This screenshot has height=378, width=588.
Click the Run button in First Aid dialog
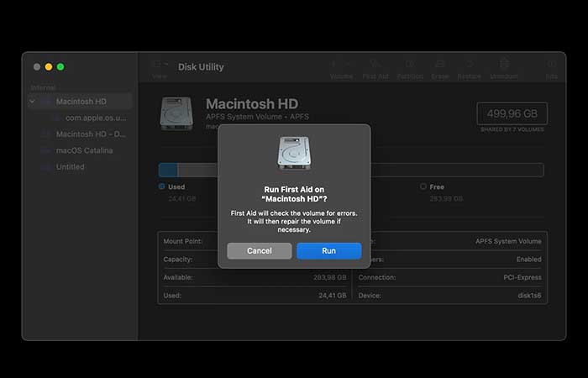[329, 251]
